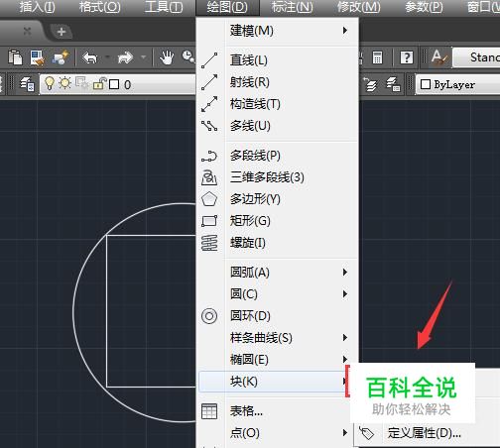The height and width of the screenshot is (448, 500).
Task: Select 圆环(D) menu entry
Action: [x=278, y=316]
